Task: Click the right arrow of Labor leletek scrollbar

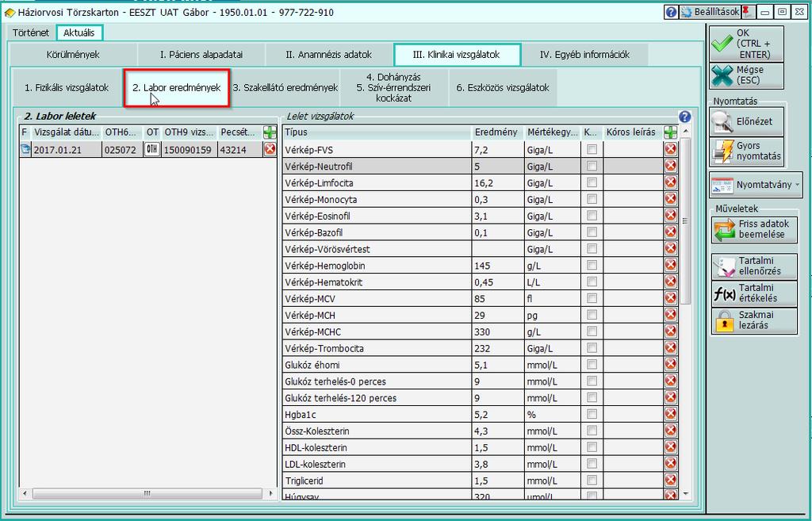Action: pyautogui.click(x=271, y=493)
